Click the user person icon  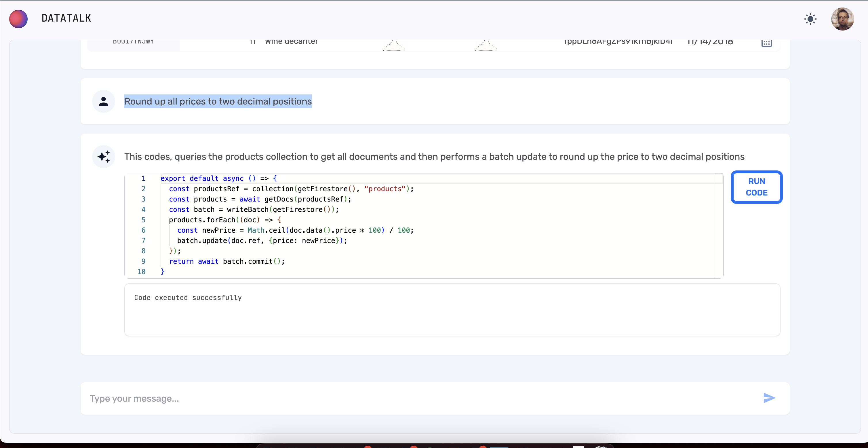[103, 101]
